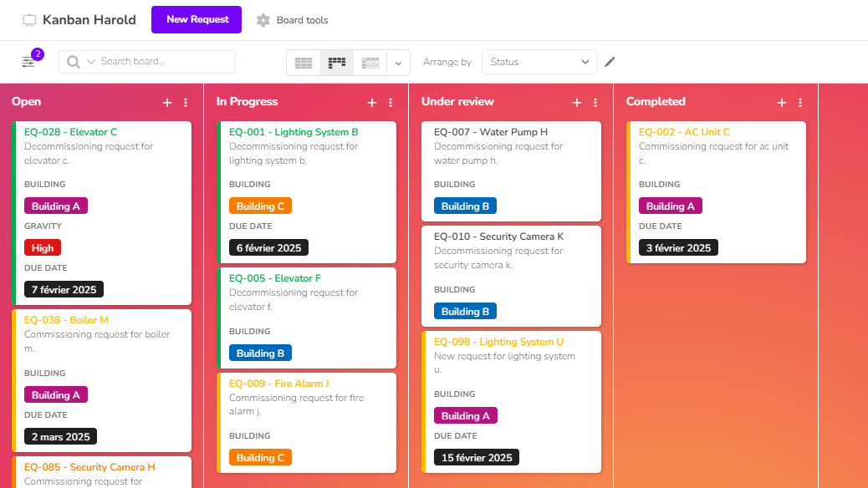The image size is (868, 488).
Task: Open card EQ-028 - Elevator C
Action: pyautogui.click(x=71, y=132)
